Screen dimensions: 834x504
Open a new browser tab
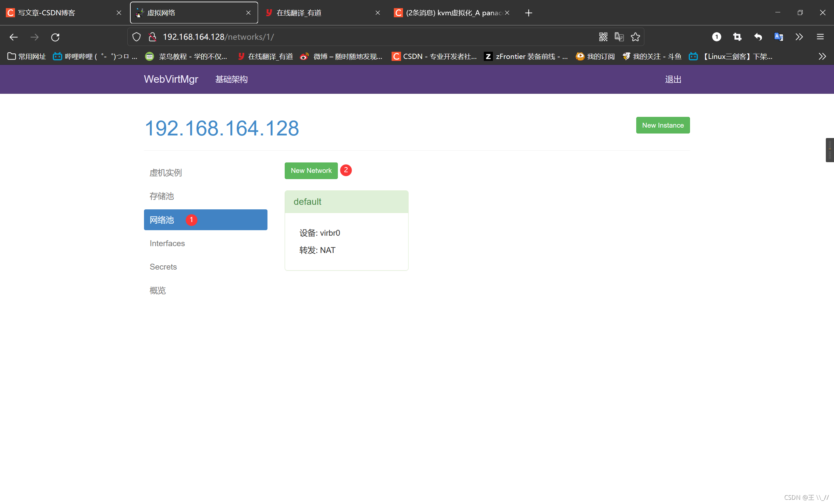tap(528, 13)
